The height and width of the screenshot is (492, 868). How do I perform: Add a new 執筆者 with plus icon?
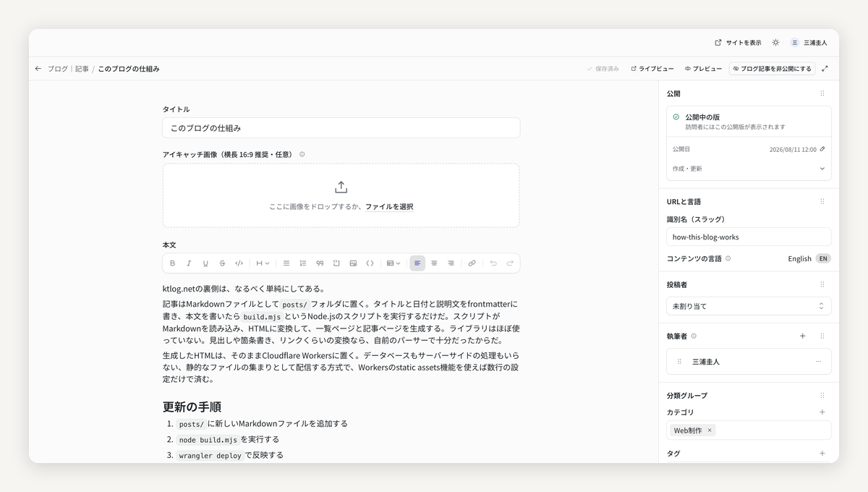[802, 336]
